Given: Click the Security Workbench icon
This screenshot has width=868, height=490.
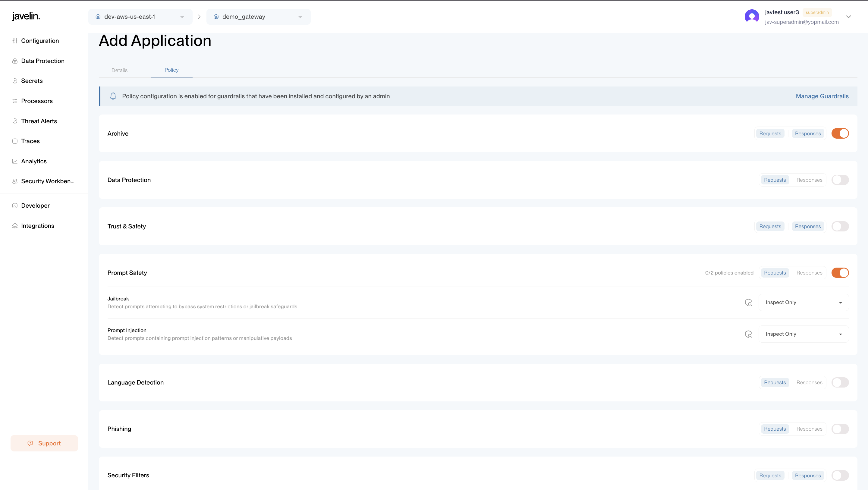Looking at the screenshot, I should click(15, 181).
